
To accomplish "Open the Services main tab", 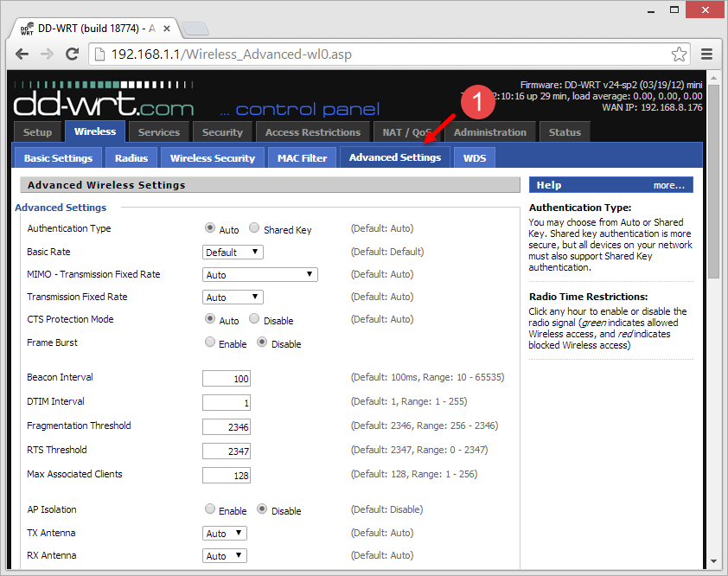I will (159, 132).
